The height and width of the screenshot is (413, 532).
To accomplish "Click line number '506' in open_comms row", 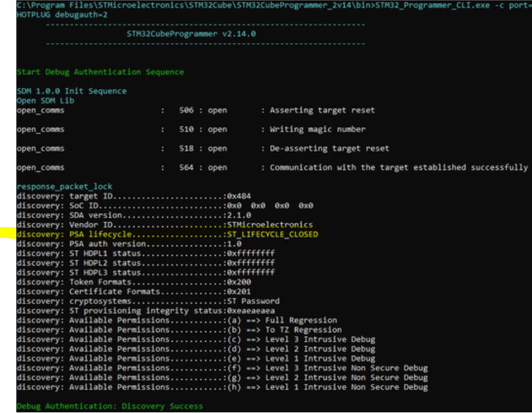I will [186, 110].
